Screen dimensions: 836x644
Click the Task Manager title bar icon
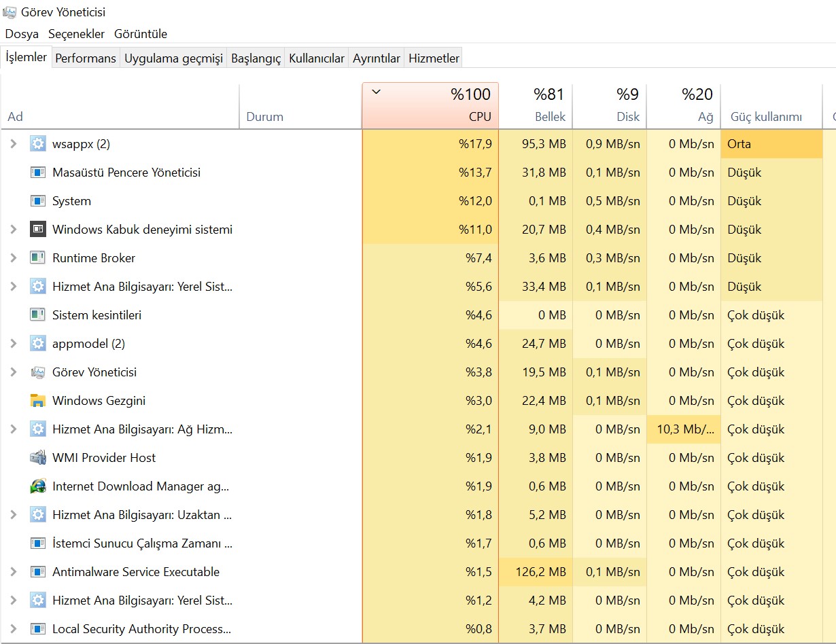(x=10, y=12)
